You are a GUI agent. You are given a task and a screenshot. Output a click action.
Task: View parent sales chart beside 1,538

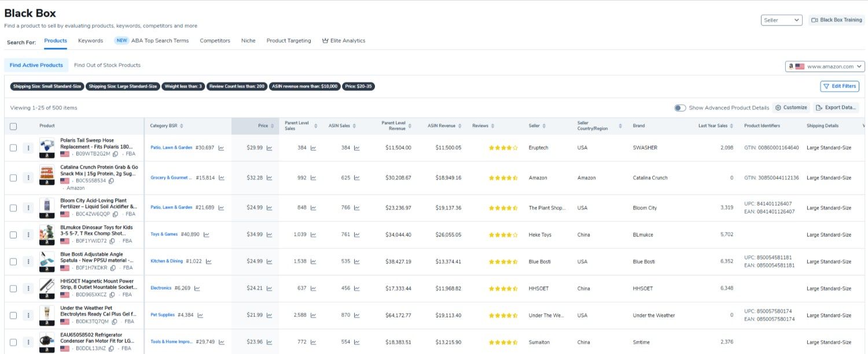click(x=313, y=261)
